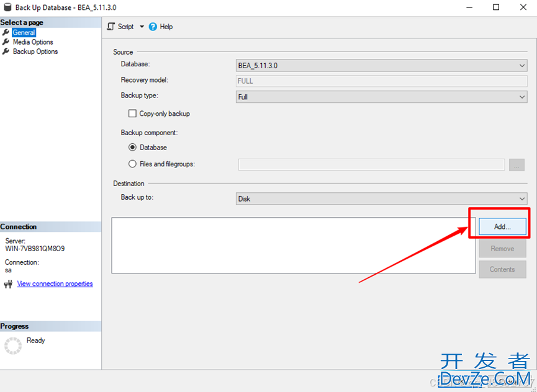The width and height of the screenshot is (537, 392).
Task: Click the progress spinner icon
Action: pos(13,345)
